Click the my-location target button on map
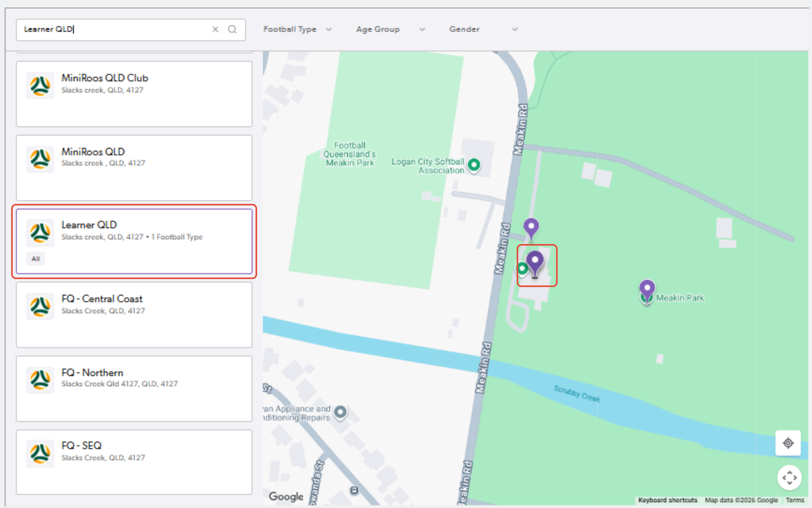Screen dimensions: 812x508 point(788,443)
